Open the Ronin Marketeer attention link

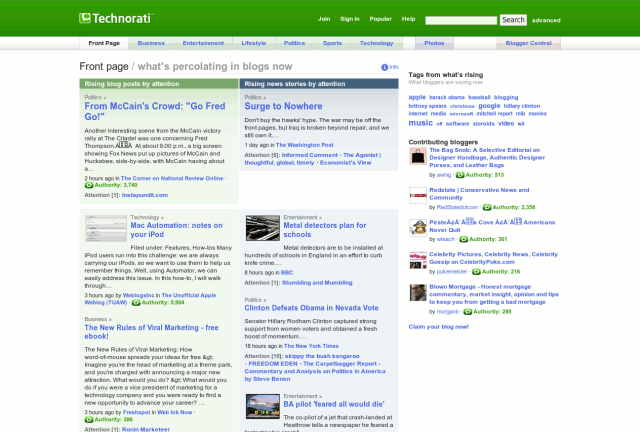pos(146,429)
